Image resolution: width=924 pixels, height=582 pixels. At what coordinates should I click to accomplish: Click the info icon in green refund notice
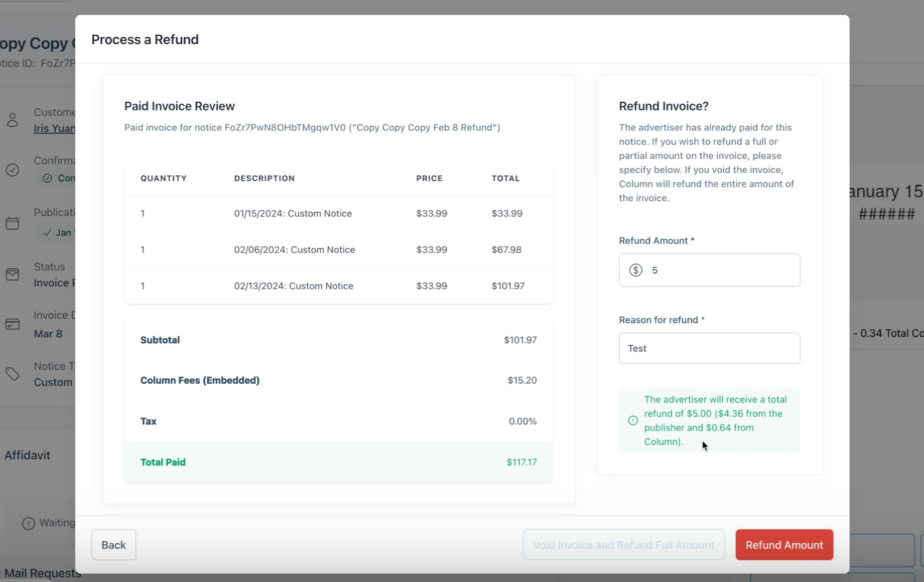click(633, 420)
